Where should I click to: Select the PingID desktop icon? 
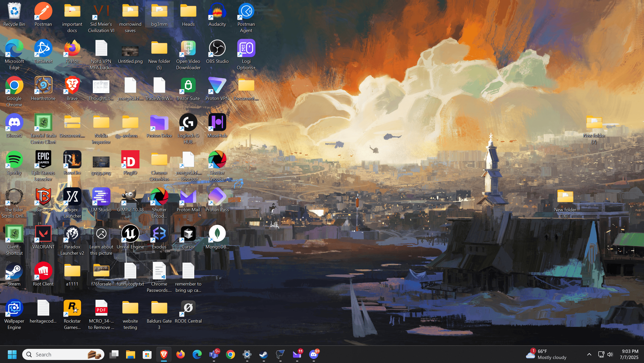pyautogui.click(x=130, y=163)
